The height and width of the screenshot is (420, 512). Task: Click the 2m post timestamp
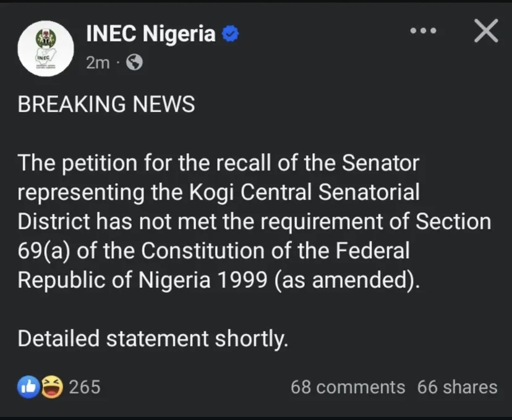tap(98, 62)
